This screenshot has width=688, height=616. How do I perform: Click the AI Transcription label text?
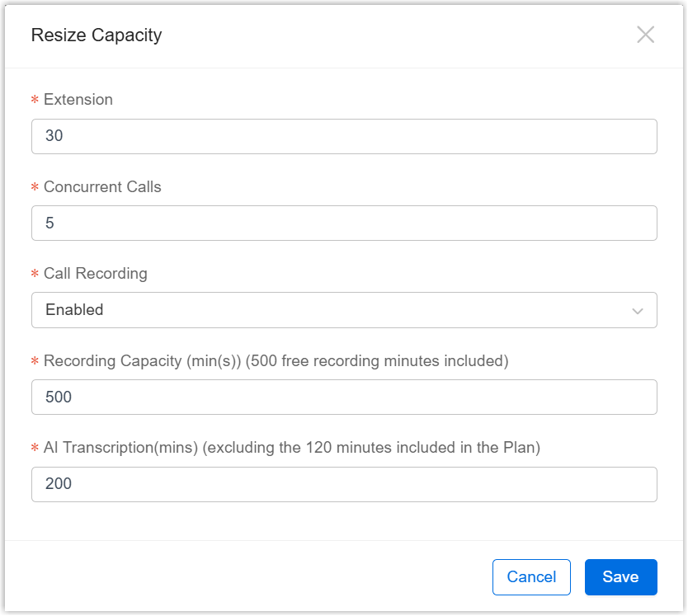click(x=291, y=448)
